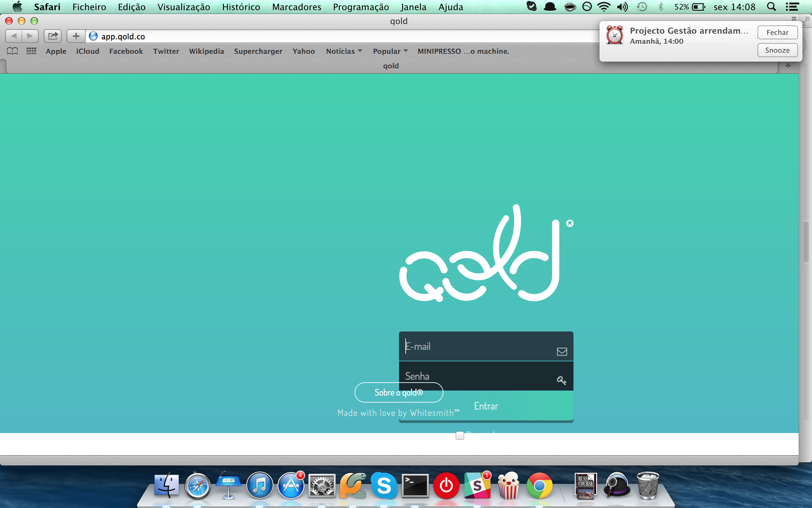Screen dimensions: 812x508
Task: Click the volume icon in menu bar
Action: (622, 7)
